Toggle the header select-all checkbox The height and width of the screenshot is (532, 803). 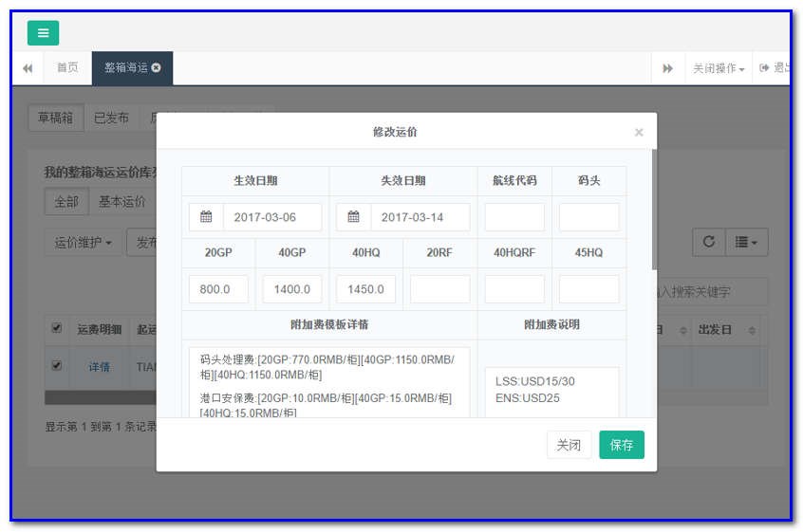tap(57, 328)
